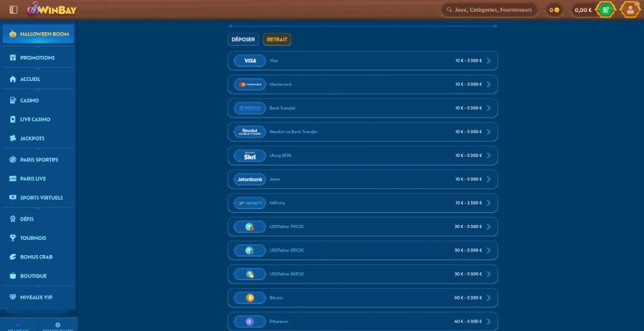Switch to the Déposer tab
The height and width of the screenshot is (331, 644).
pos(243,39)
